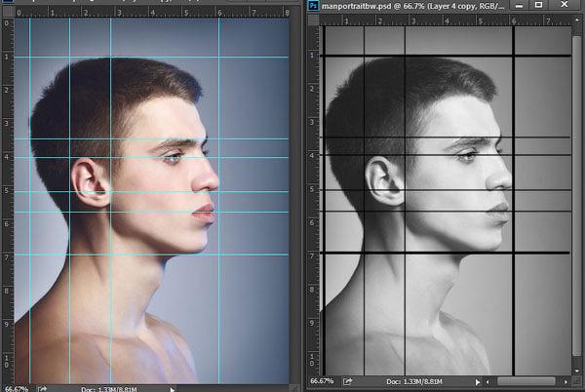Click the Photoshop Ps icon in the manportraitbw.psd title bar
This screenshot has width=585, height=392.
pyautogui.click(x=313, y=5)
